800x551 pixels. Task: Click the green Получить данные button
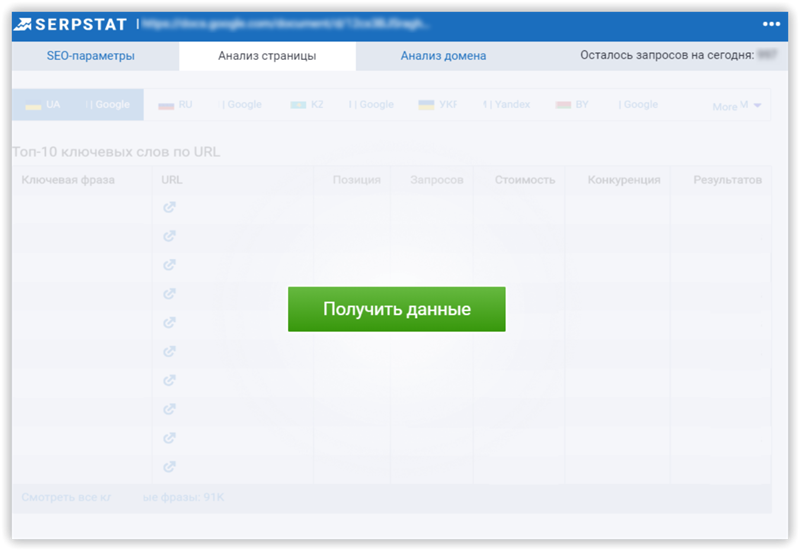tap(396, 309)
